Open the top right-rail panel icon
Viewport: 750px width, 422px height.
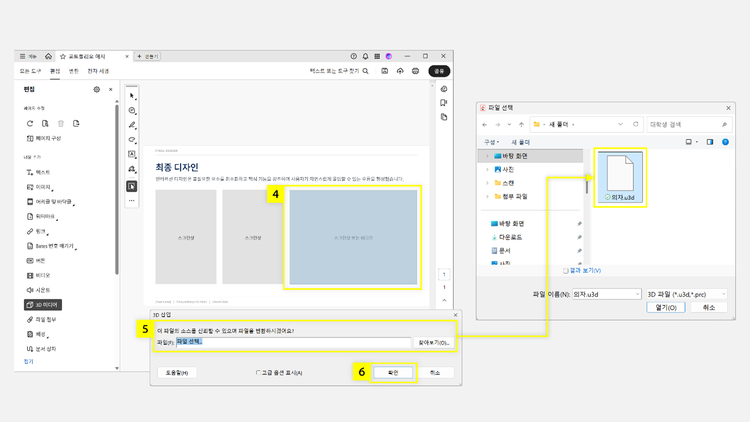coord(444,89)
